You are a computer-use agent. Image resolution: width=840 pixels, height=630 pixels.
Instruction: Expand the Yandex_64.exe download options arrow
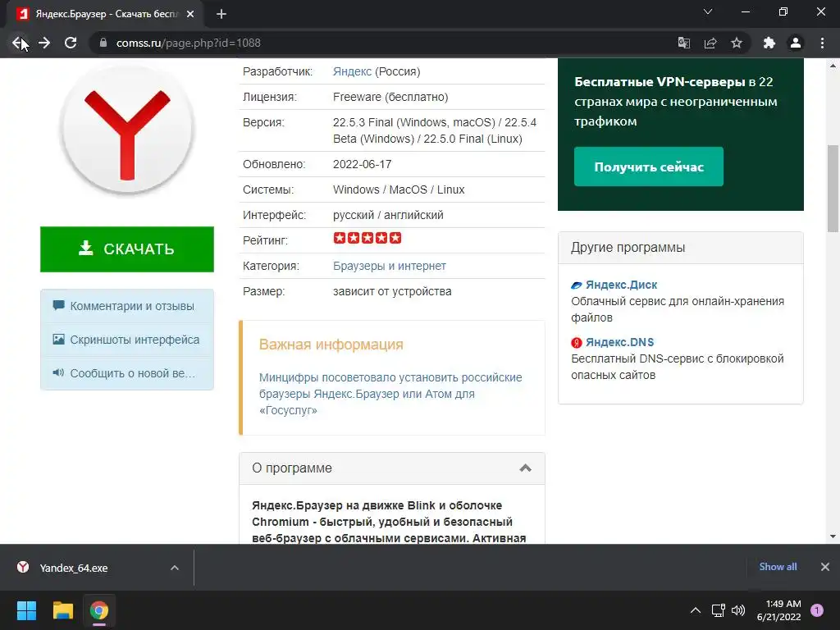(175, 568)
